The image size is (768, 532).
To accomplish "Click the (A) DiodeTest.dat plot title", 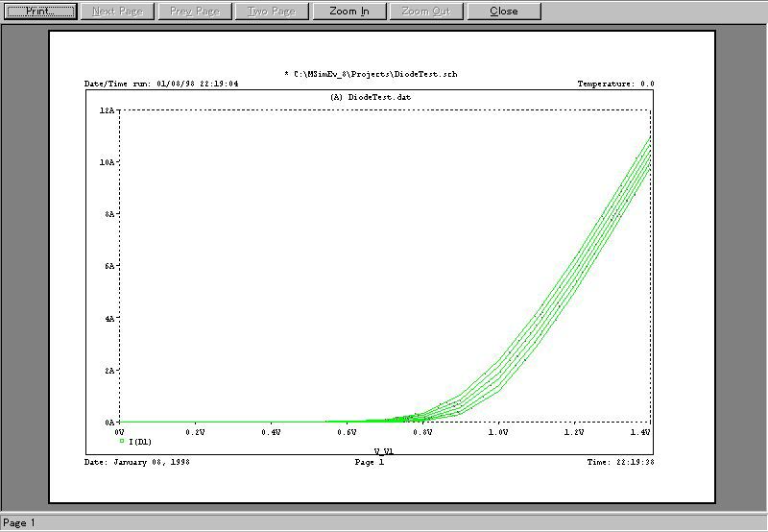I will click(370, 98).
